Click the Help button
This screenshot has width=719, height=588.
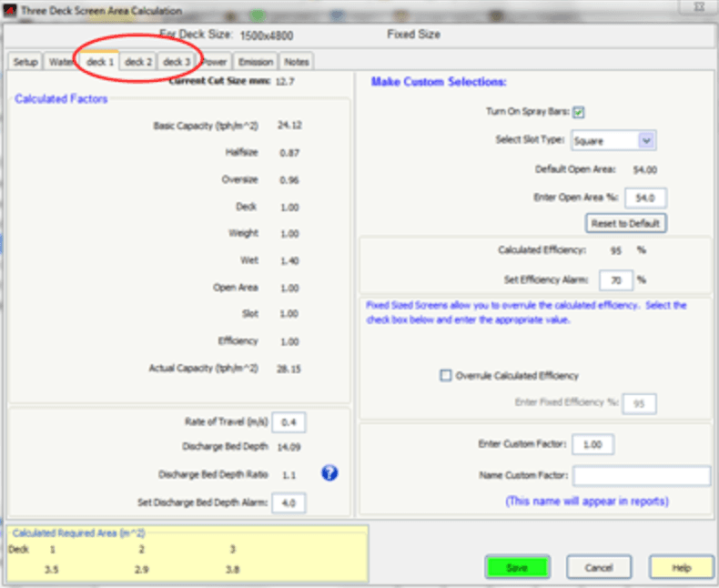(x=682, y=567)
